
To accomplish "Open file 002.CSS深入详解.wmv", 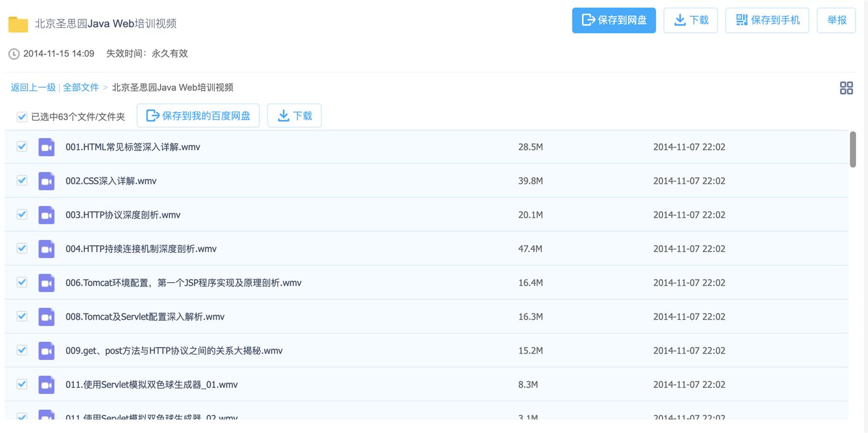I will click(111, 181).
